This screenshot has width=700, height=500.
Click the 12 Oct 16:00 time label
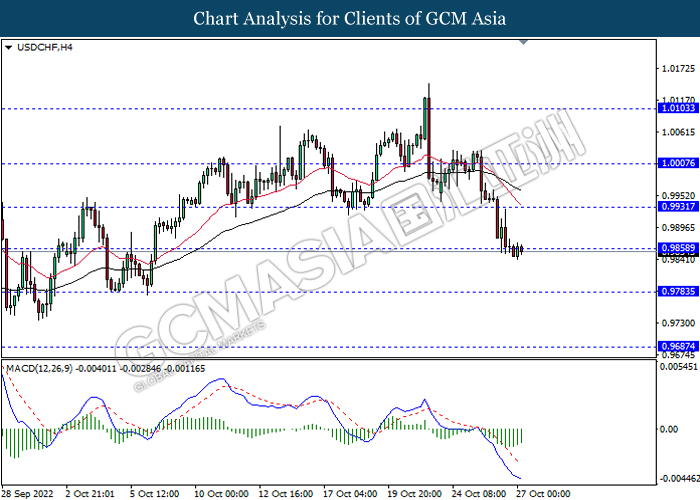[x=286, y=494]
